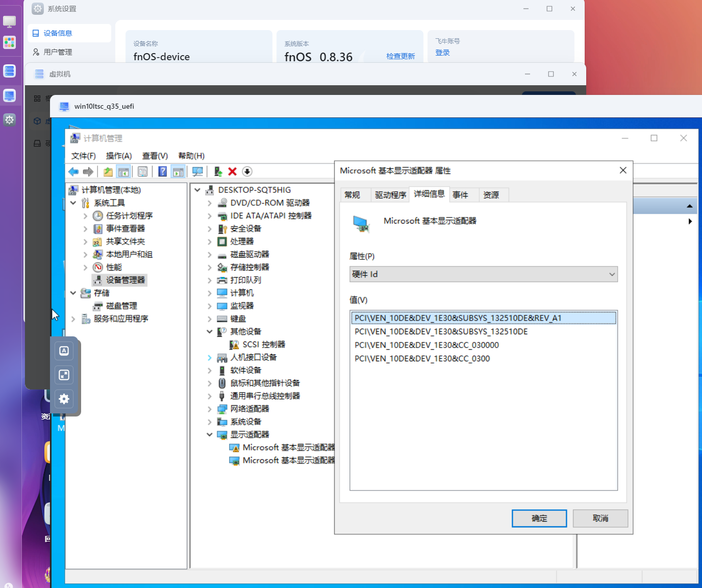The height and width of the screenshot is (588, 702).
Task: Click the Up one level folder icon
Action: (108, 171)
